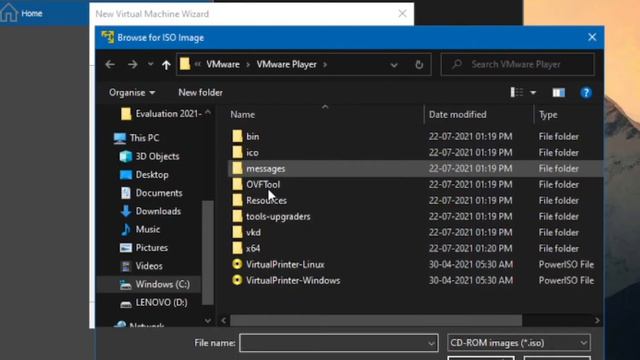Select the bin folder

(252, 137)
